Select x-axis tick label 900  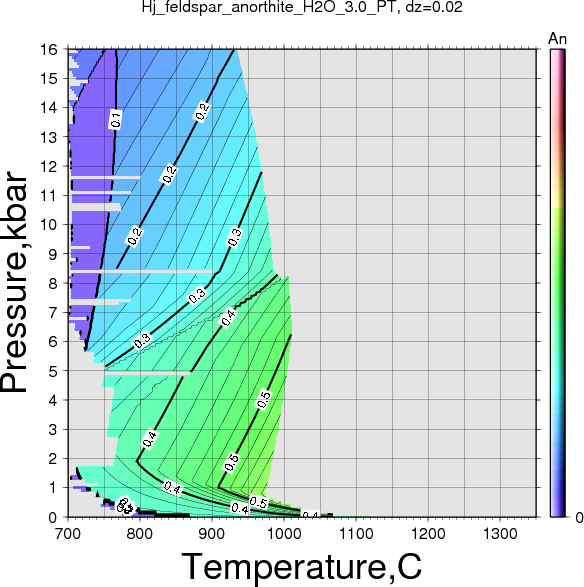click(212, 534)
